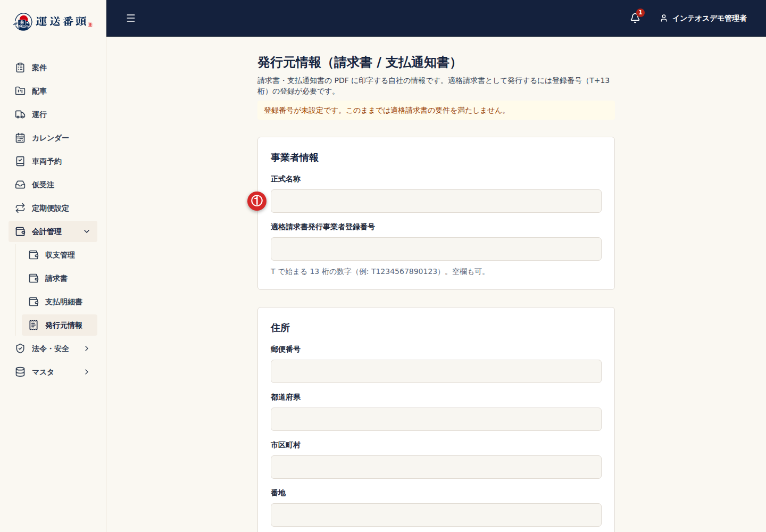The width and height of the screenshot is (766, 532).
Task: Click the 収支管理 wallet icon
Action: [x=34, y=255]
